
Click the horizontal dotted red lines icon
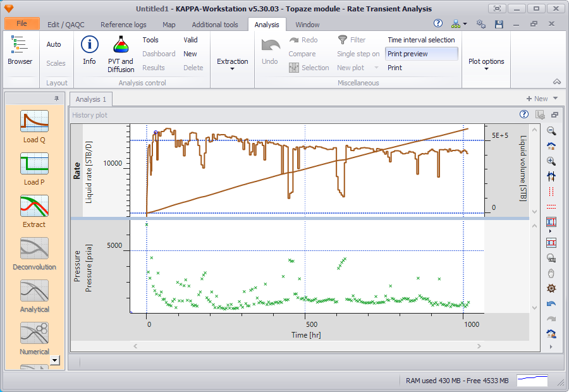coord(551,207)
